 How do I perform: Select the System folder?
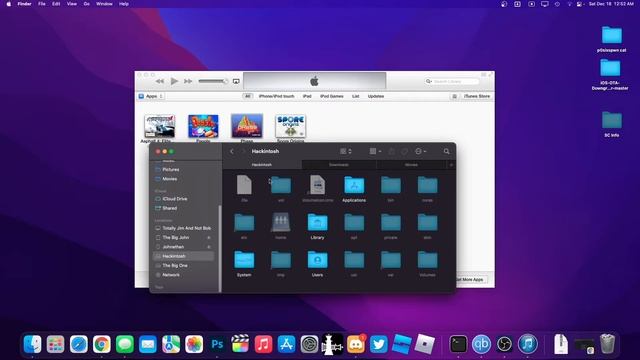coord(244,264)
